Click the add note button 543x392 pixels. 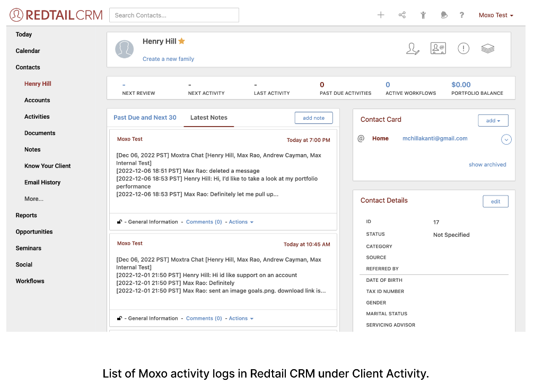pyautogui.click(x=314, y=118)
